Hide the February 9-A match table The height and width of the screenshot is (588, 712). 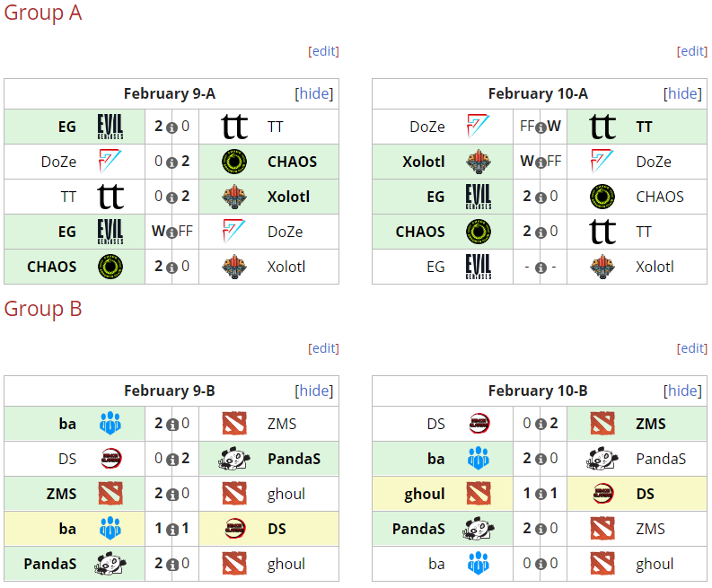tap(313, 93)
